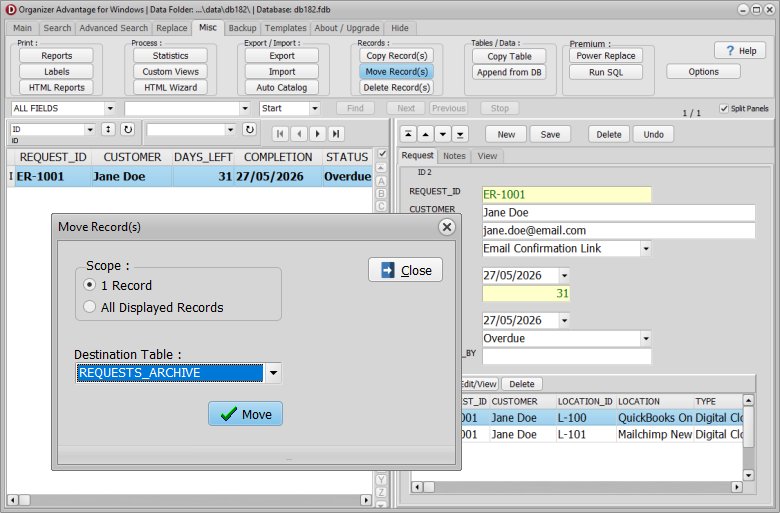Click the REQUEST_ID field showing ER-1001
The image size is (780, 513).
point(567,195)
